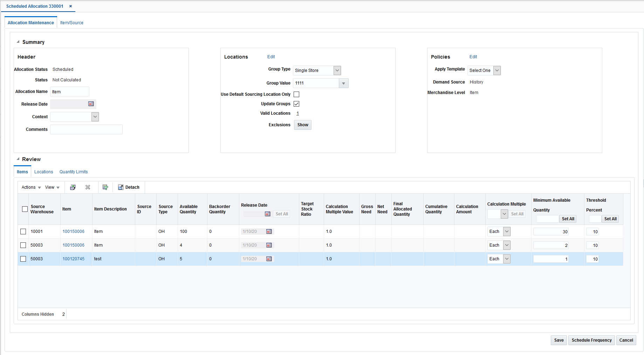The image size is (644, 355).
Task: Collapse the Summary section
Action: pos(18,41)
